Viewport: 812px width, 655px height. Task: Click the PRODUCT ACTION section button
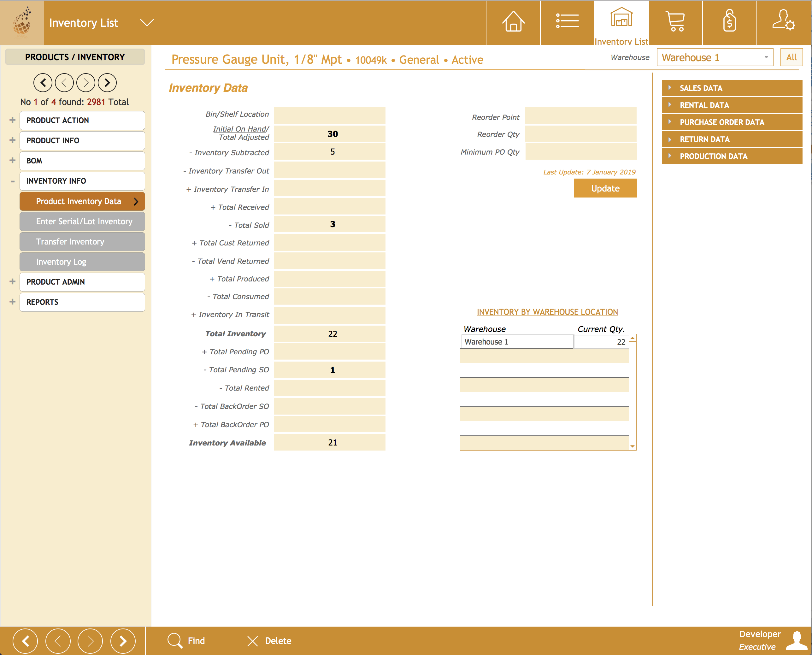coord(82,120)
